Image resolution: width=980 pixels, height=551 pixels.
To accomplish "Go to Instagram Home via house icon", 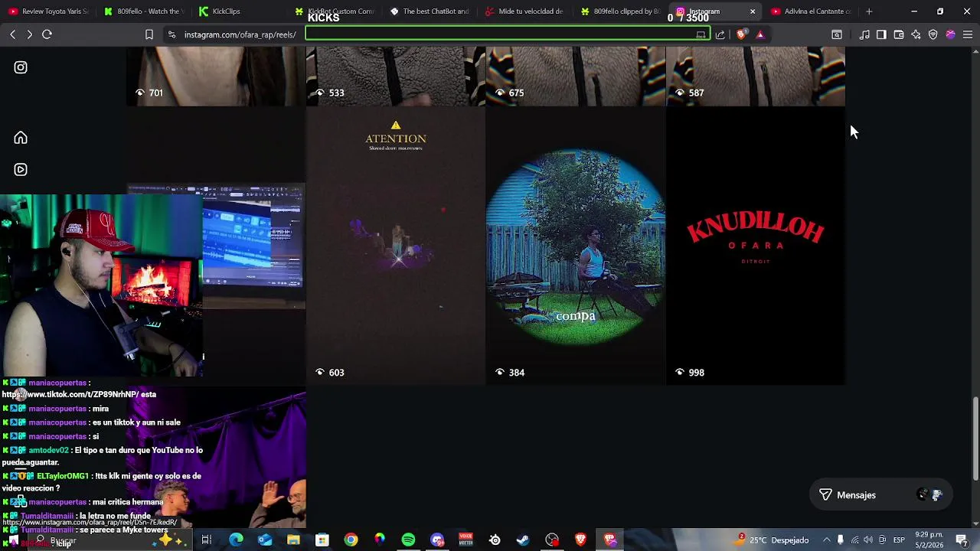I will tap(21, 138).
